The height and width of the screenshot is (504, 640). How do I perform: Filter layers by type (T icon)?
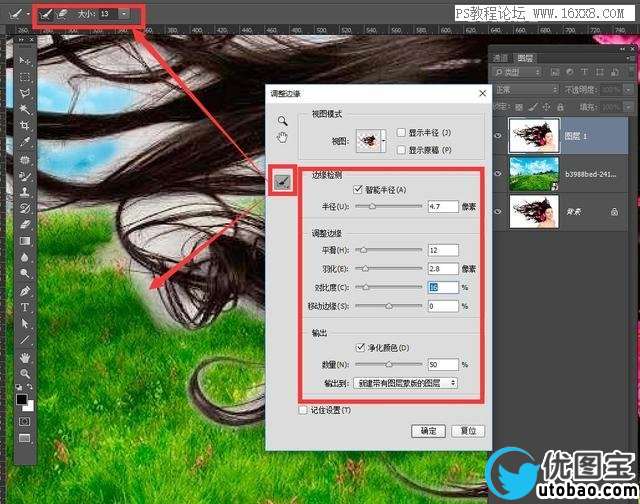(584, 72)
